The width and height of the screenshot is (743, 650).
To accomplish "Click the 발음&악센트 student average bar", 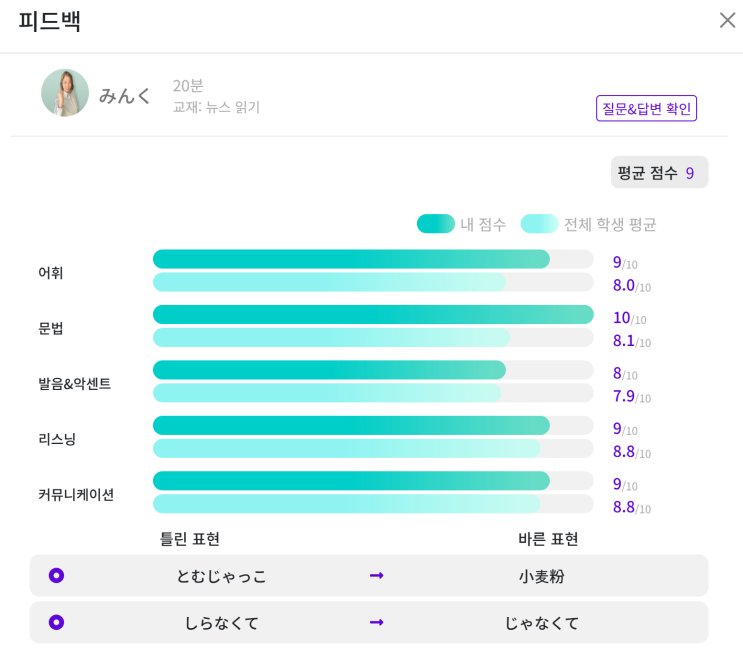I will (327, 393).
